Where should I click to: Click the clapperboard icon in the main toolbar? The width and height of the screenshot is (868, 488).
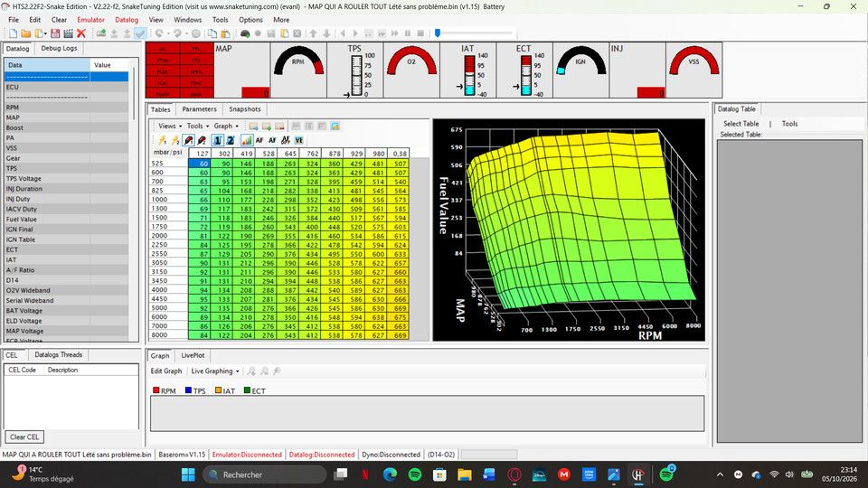[x=68, y=33]
